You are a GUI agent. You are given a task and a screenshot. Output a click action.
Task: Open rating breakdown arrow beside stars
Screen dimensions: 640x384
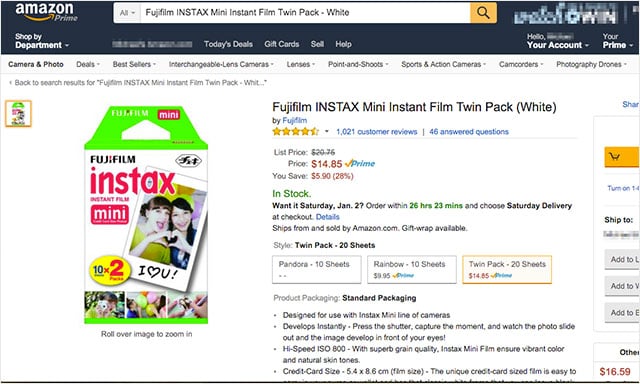(327, 131)
